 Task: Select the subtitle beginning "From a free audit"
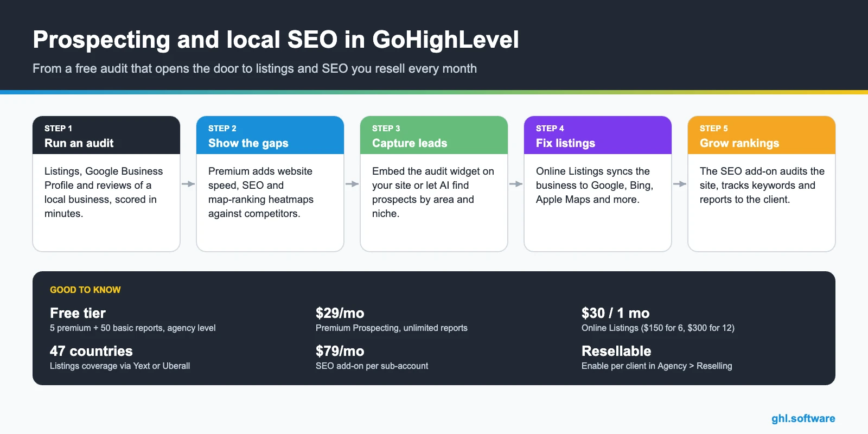[254, 68]
